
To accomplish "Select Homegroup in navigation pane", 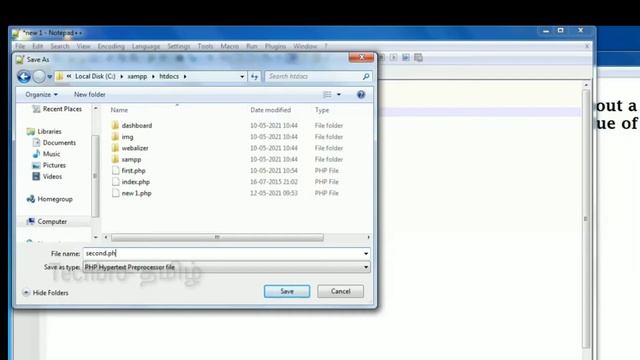I will click(x=50, y=199).
